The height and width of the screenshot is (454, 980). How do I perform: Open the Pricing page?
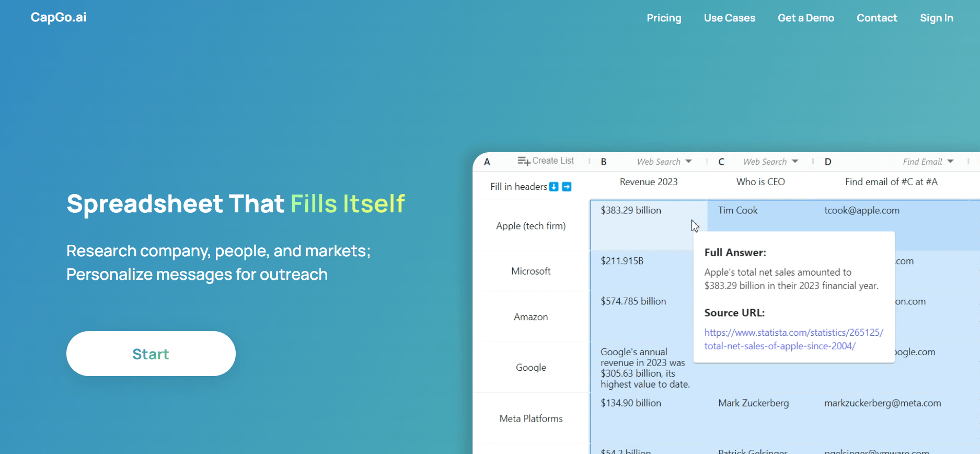[x=664, y=18]
